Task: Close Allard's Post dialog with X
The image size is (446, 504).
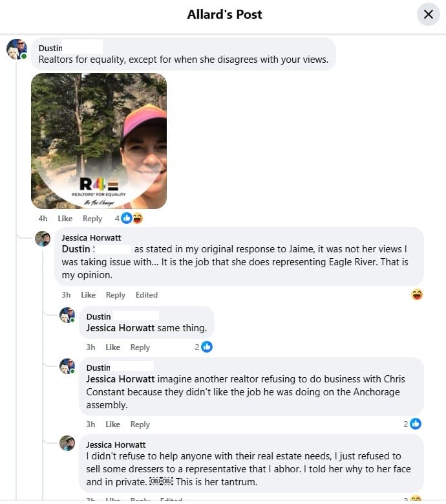Action: point(429,14)
